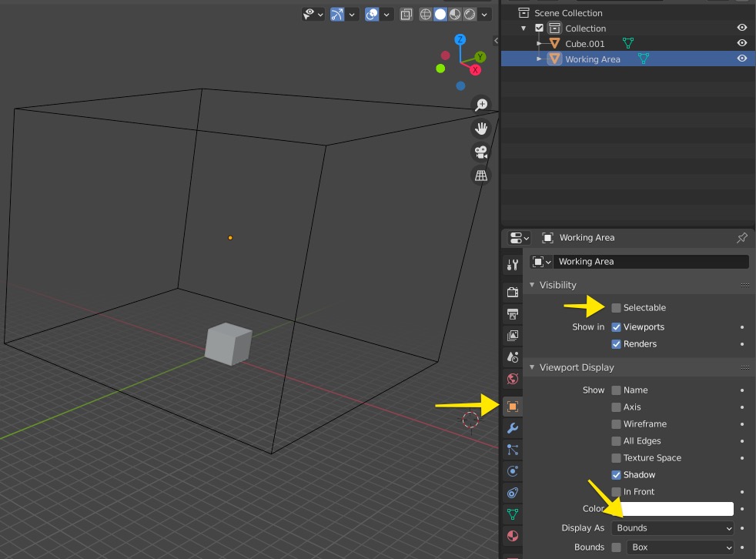Click the red X axis on navigation gizmo
The height and width of the screenshot is (559, 756).
click(x=476, y=70)
